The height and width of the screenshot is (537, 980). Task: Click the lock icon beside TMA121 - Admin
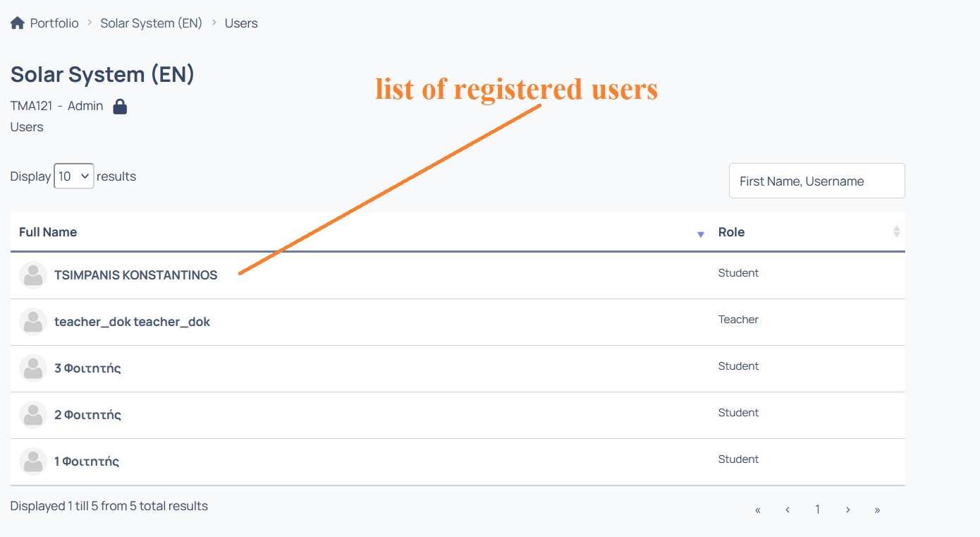(x=120, y=107)
